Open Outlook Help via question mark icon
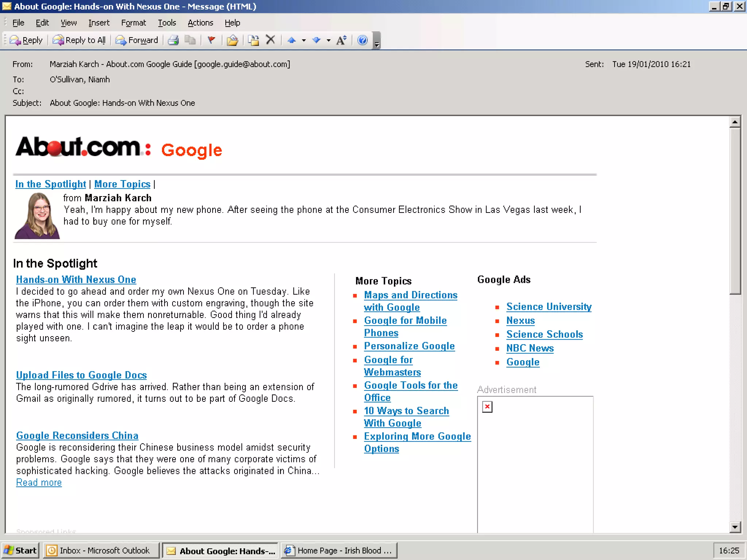Screen dimensions: 747x560 pyautogui.click(x=363, y=40)
